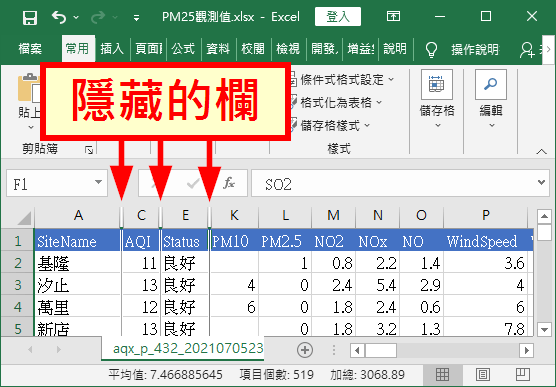
Task: Click the AQI header cell
Action: [x=141, y=241]
